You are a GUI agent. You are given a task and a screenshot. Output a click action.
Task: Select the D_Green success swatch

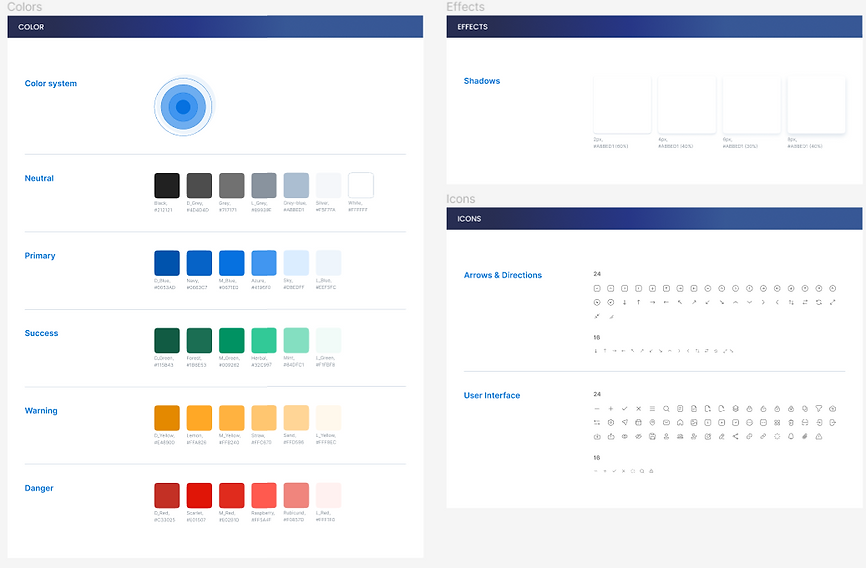[x=167, y=340]
